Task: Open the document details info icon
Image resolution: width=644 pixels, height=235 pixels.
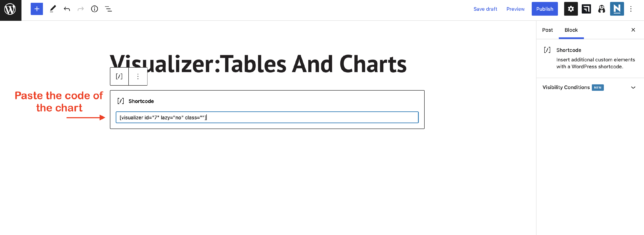Action: click(94, 9)
